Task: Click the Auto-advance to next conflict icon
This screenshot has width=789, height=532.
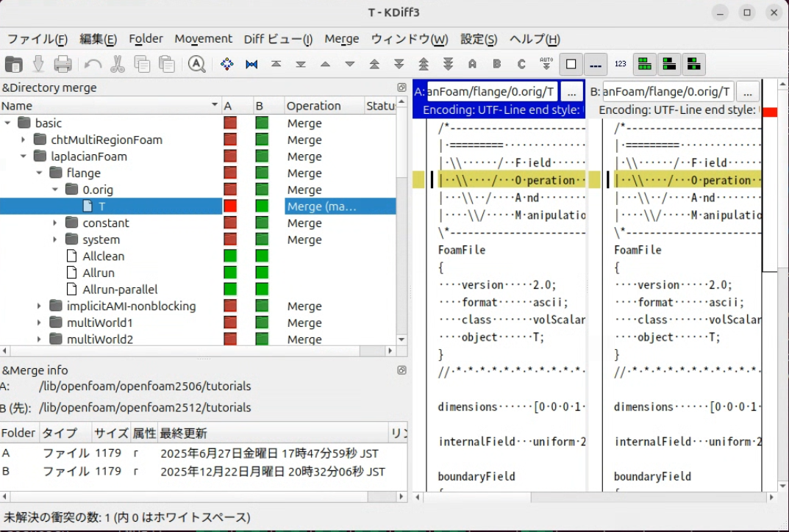Action: point(546,64)
